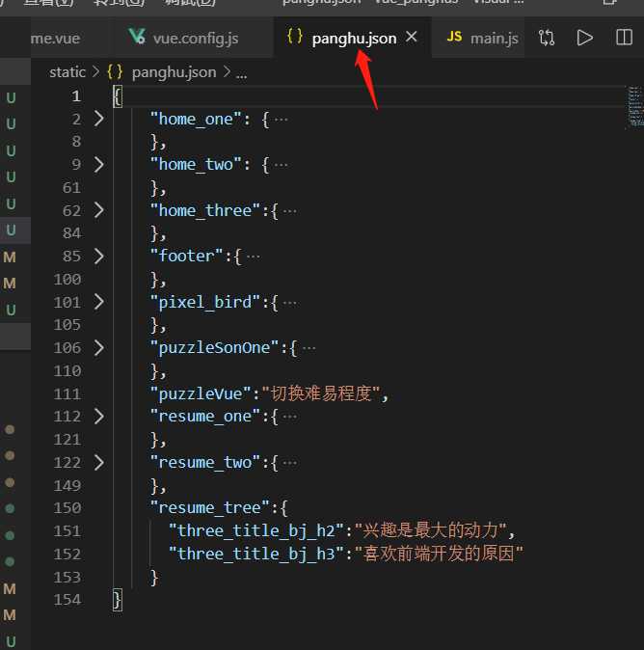Select static in the breadcrumb

coord(67,72)
